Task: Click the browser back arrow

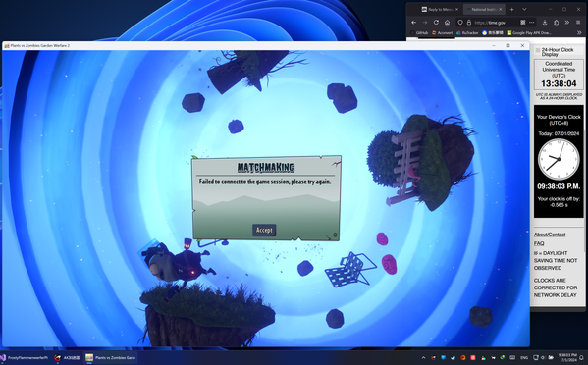Action: tap(414, 23)
